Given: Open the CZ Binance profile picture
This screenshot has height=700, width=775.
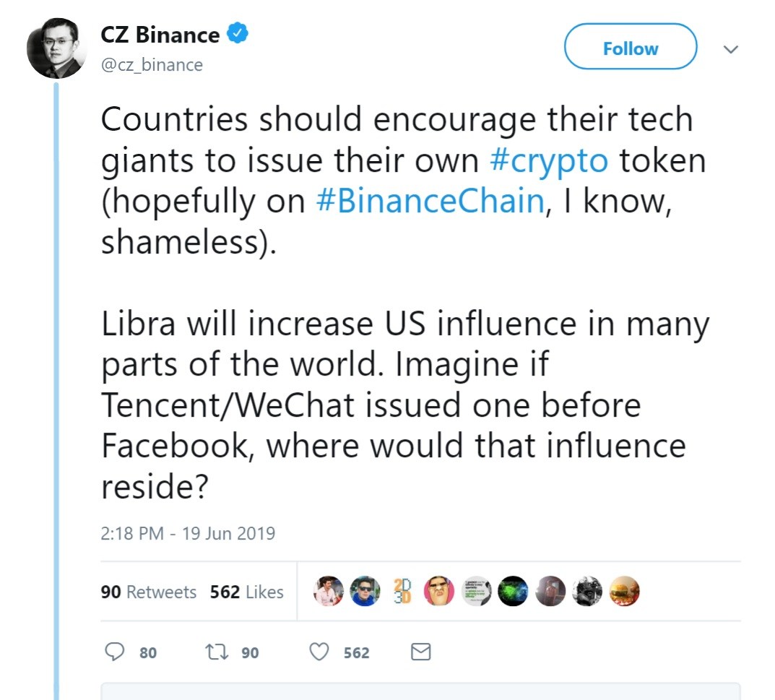Looking at the screenshot, I should [x=56, y=50].
